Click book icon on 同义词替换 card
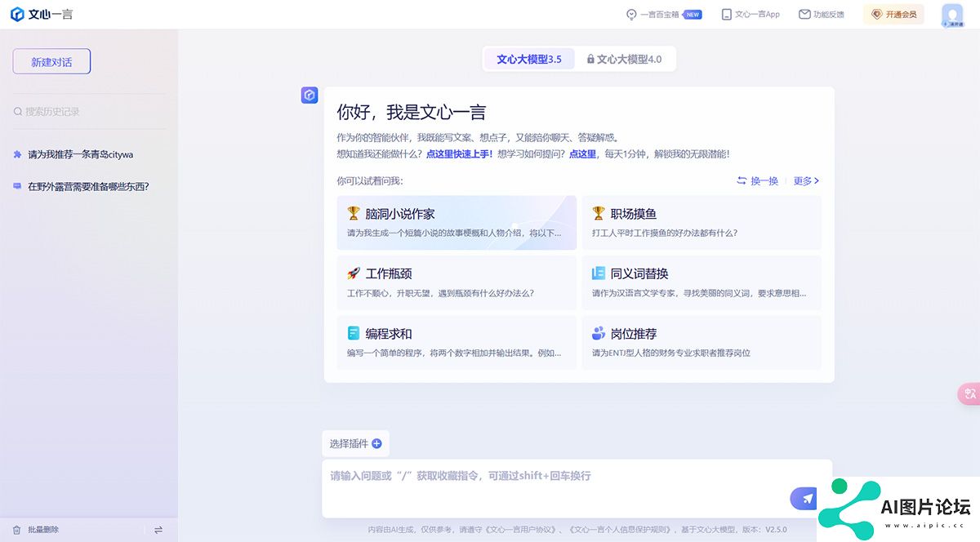Screen dimensions: 980x542 coord(599,273)
